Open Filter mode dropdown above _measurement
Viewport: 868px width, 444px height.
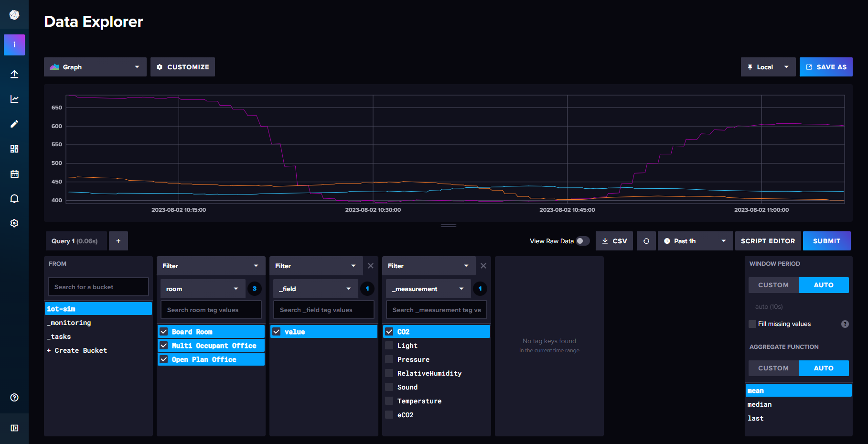429,266
